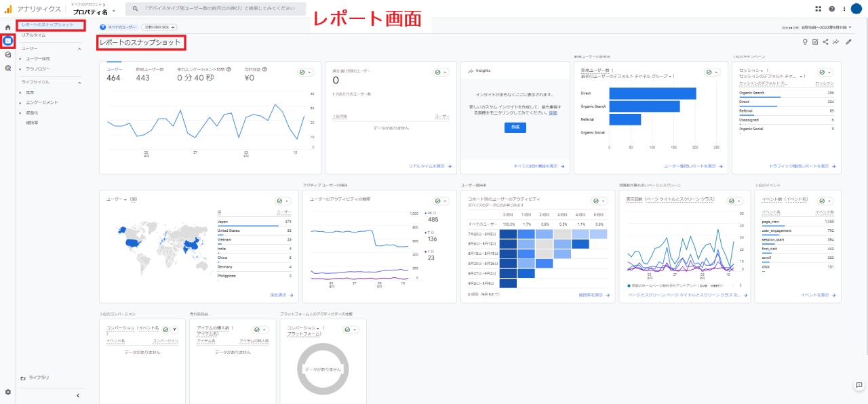This screenshot has width=868, height=404.
Task: Select 維持率 in the sidebar menu
Action: pos(32,123)
